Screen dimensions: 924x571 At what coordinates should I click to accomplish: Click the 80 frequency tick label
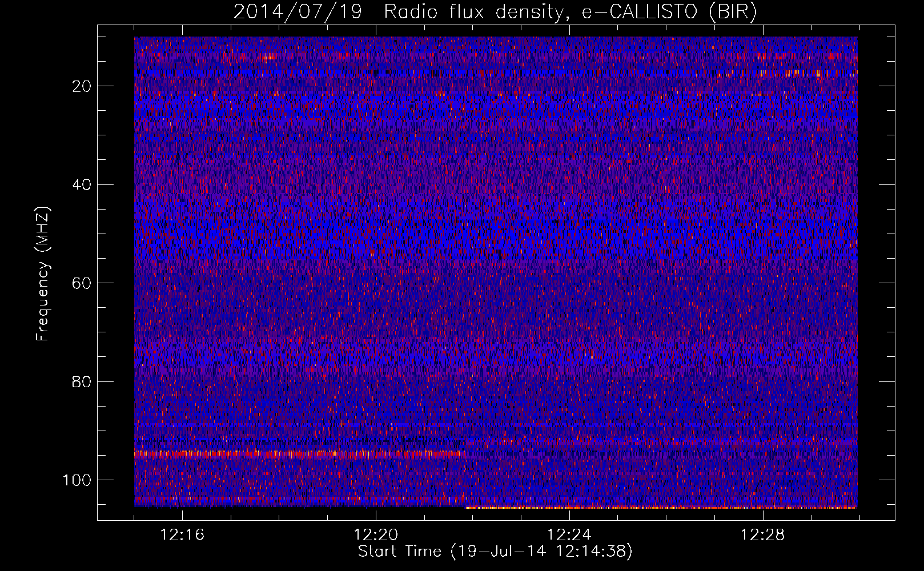coord(82,381)
